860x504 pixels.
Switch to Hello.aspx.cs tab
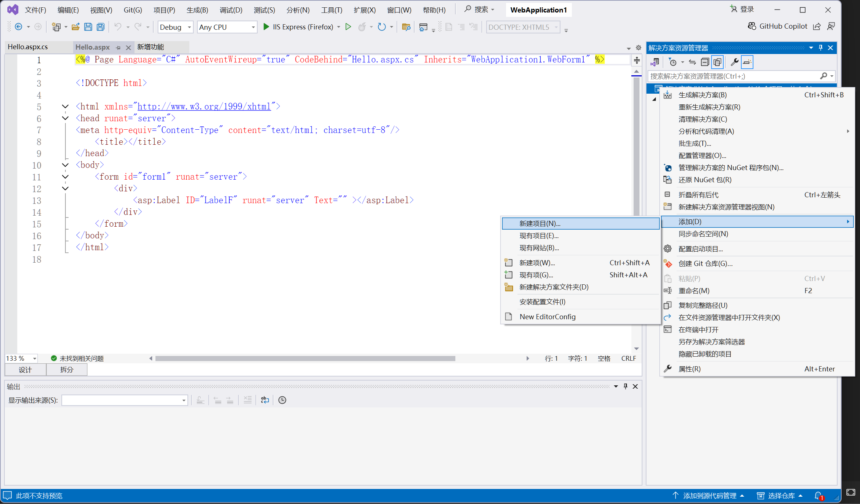pyautogui.click(x=28, y=47)
